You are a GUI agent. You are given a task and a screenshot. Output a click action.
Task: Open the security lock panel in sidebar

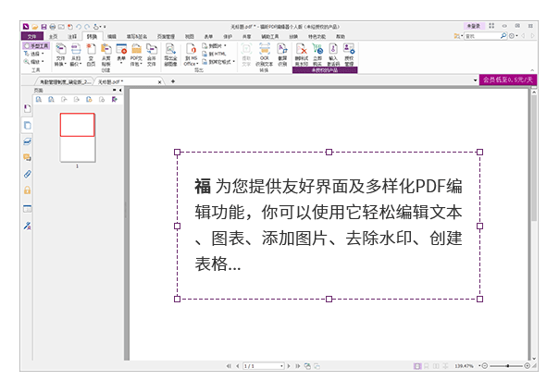coord(27,190)
